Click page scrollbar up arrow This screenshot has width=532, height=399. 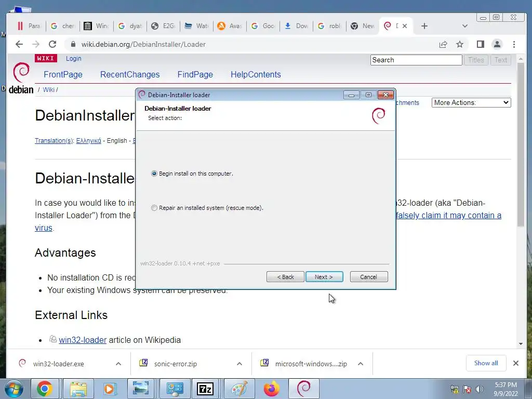(x=521, y=59)
